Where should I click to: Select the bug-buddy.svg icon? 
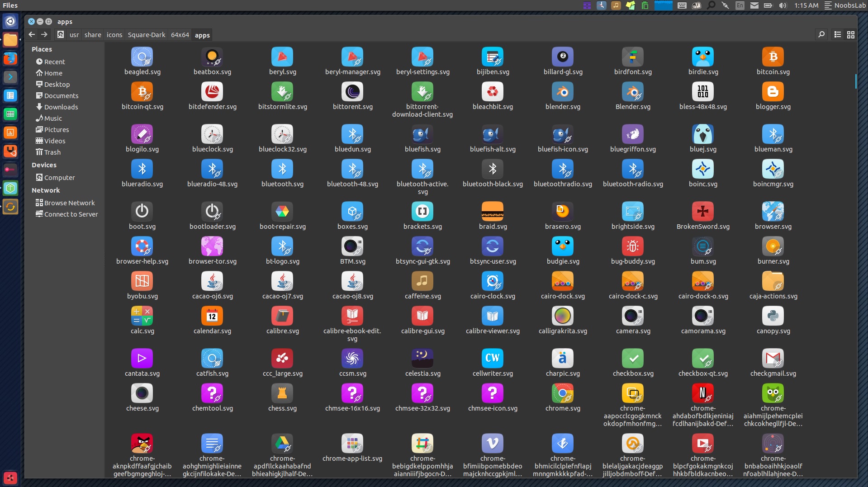point(633,246)
